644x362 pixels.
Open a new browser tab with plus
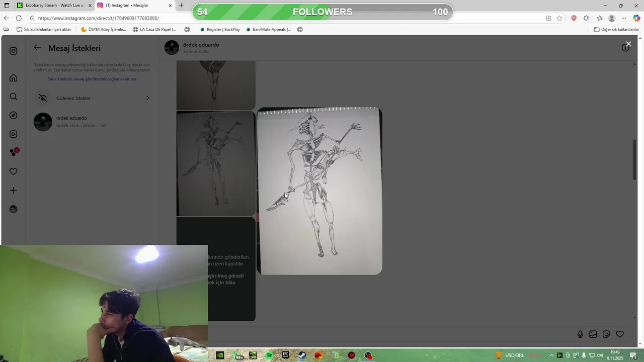click(181, 6)
